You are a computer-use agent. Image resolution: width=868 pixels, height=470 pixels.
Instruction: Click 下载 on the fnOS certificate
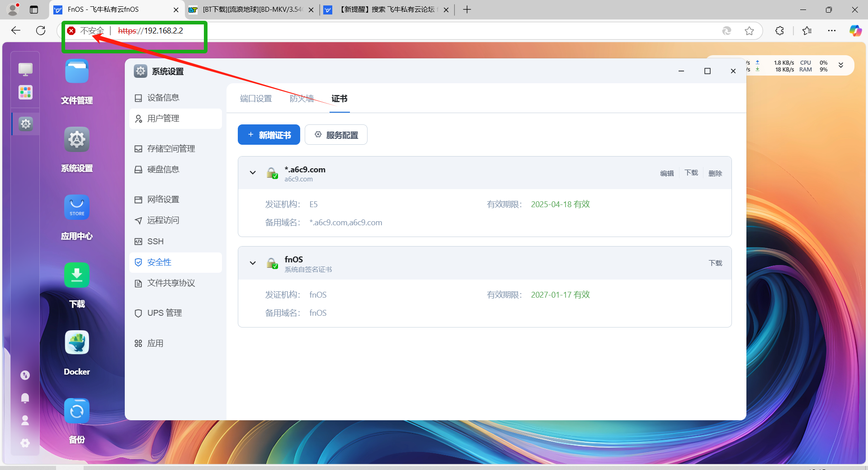coord(715,263)
